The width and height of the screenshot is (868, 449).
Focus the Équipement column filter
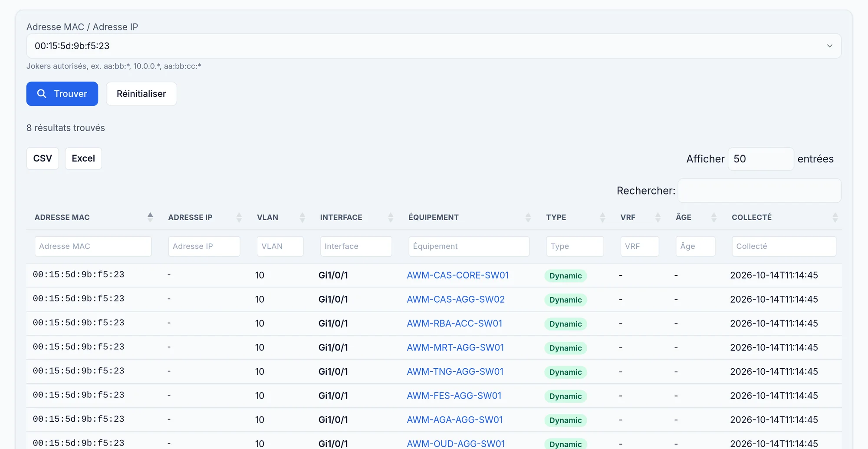(x=469, y=246)
